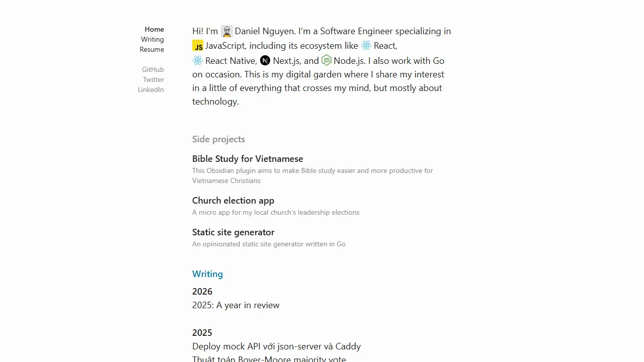Click the JS badge icon before JavaScript
644x362 pixels.
coord(198,46)
